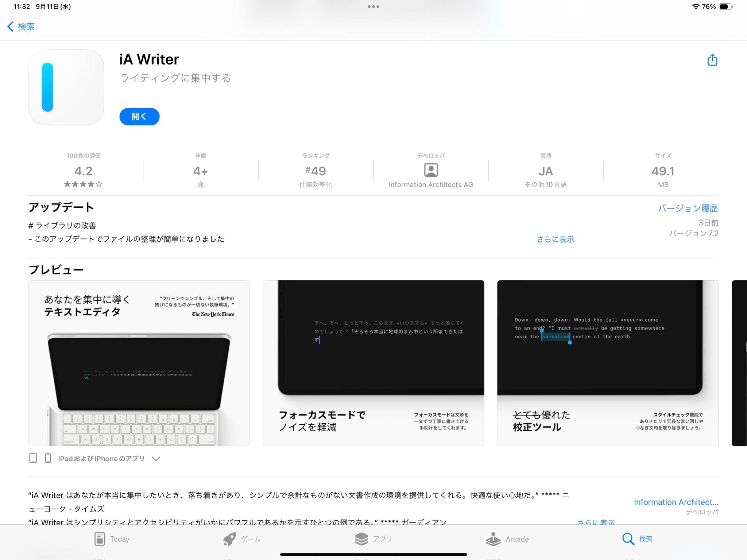Open the Today tab
The height and width of the screenshot is (560, 747).
point(112,539)
